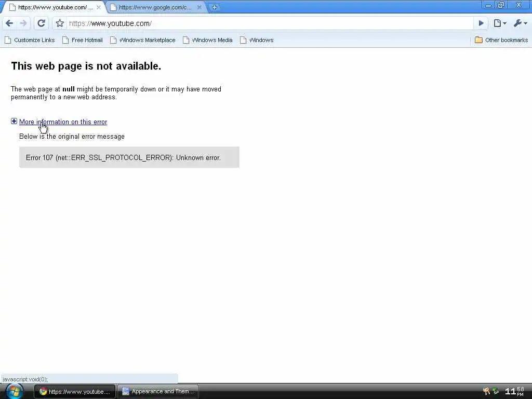The image size is (532, 399).
Task: Click the taskbar clock
Action: pos(515,391)
